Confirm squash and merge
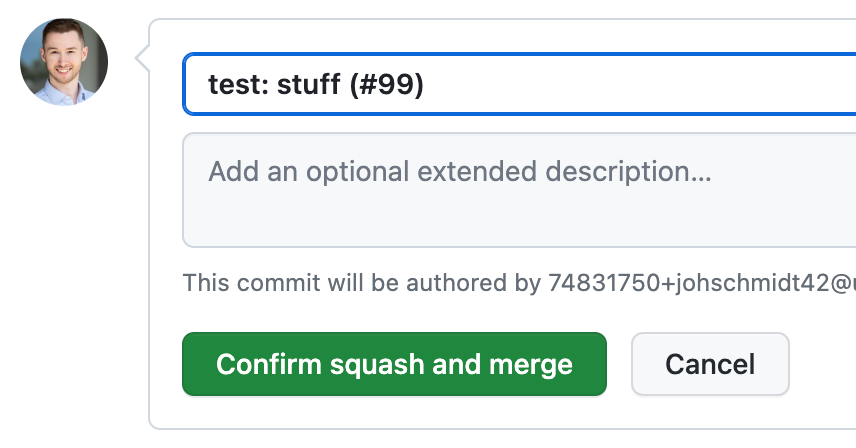The image size is (856, 448). point(394,364)
